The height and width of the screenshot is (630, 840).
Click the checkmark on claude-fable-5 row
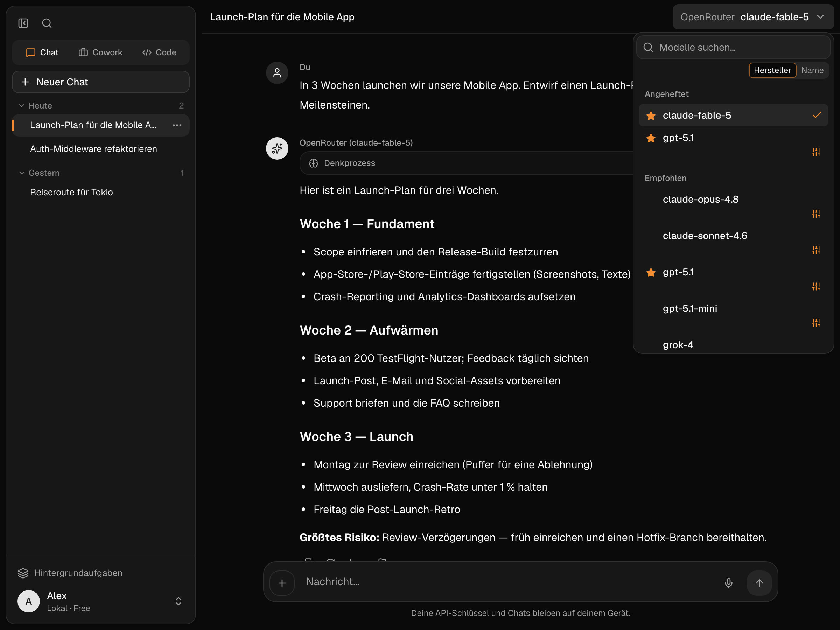pos(817,115)
